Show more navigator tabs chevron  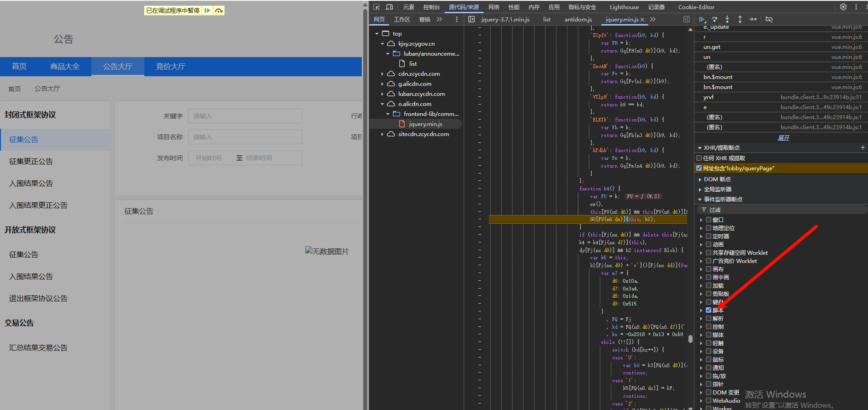[439, 19]
